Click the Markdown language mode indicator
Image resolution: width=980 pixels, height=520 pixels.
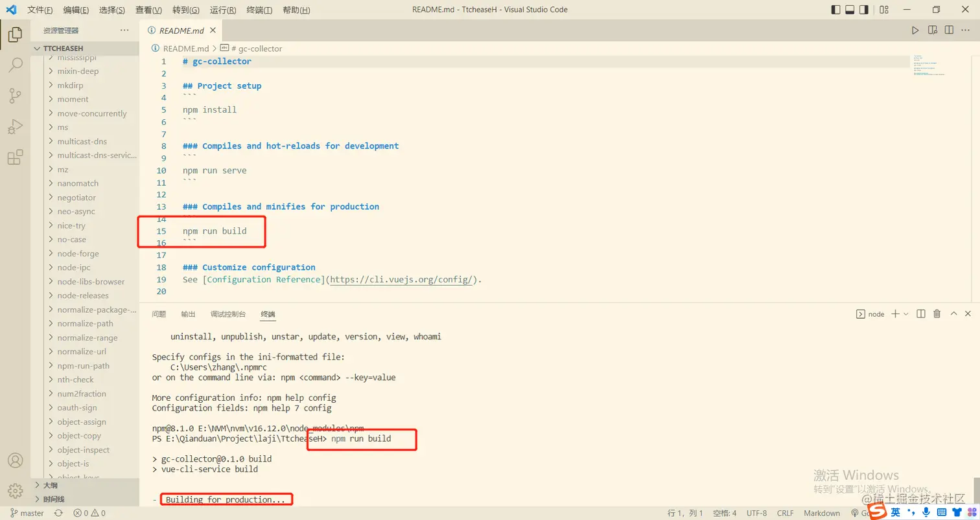click(822, 513)
